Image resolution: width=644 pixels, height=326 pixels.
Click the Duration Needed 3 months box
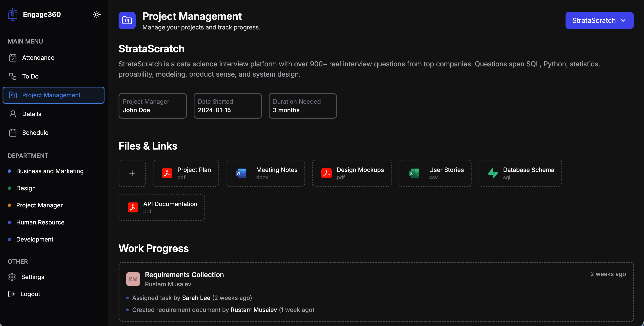(303, 106)
